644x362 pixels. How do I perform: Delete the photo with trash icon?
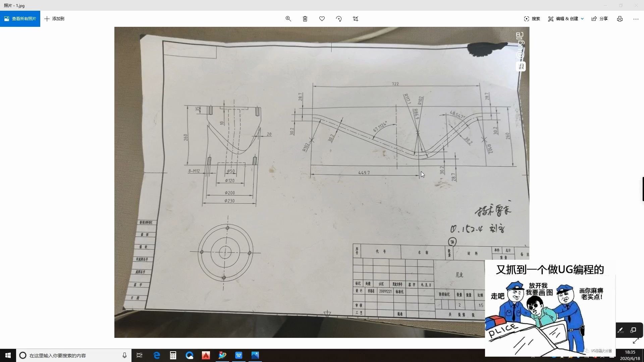click(x=305, y=19)
